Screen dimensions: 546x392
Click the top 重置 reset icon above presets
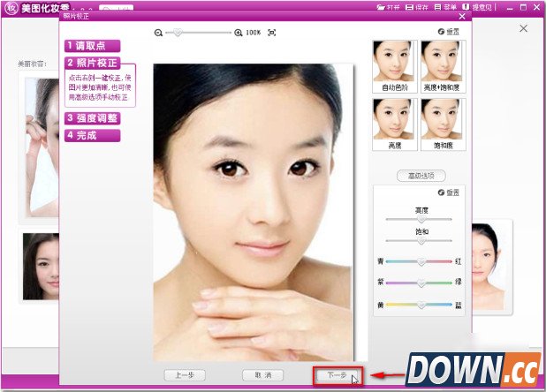441,31
